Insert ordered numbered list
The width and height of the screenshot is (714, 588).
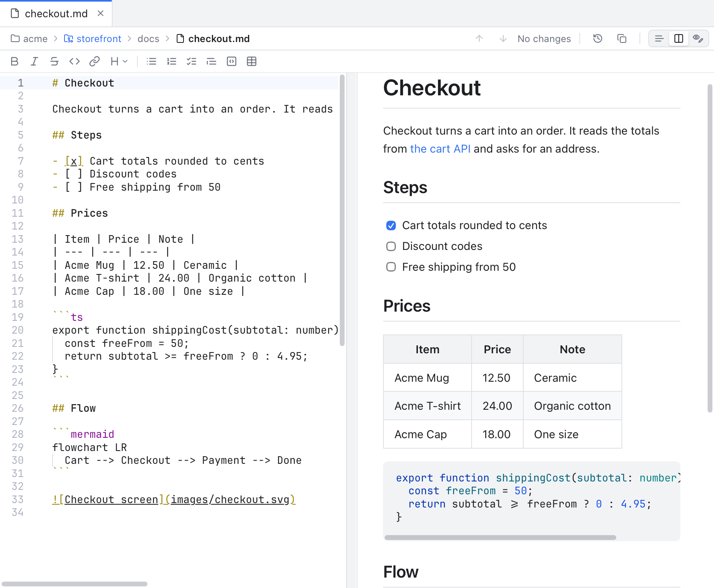point(171,61)
